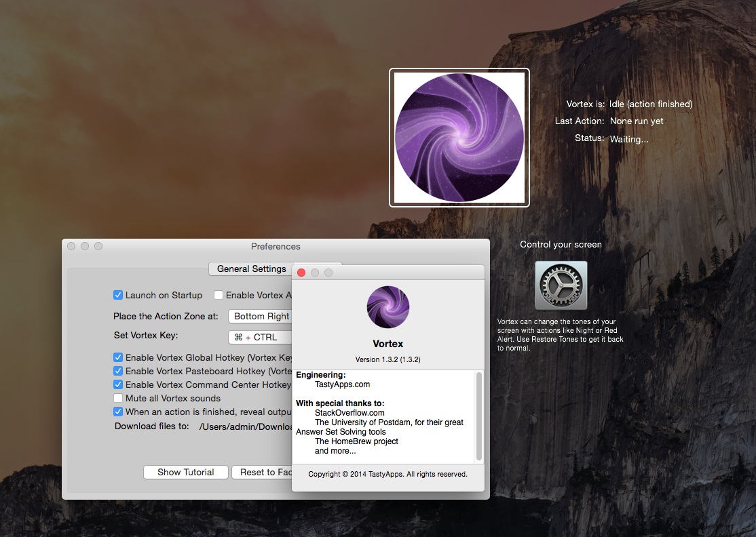Click the Vortex logo in About window

(388, 307)
